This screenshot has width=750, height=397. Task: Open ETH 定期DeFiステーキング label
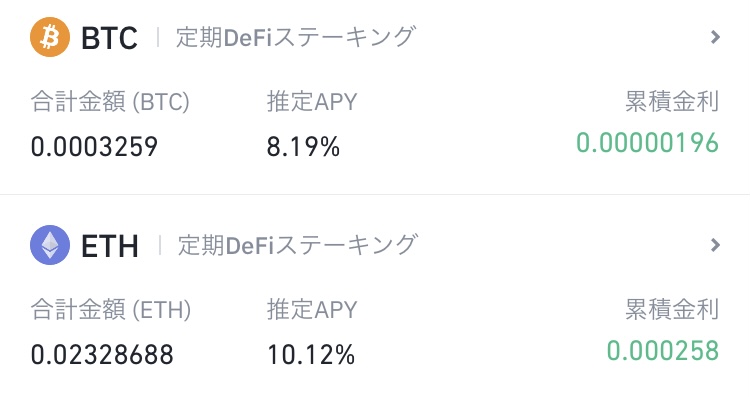[x=298, y=245]
